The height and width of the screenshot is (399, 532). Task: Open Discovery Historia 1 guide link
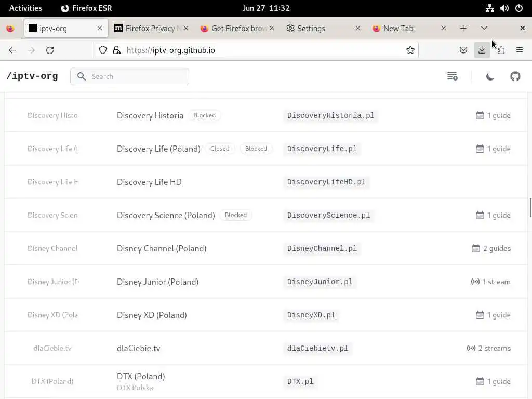[x=493, y=115]
